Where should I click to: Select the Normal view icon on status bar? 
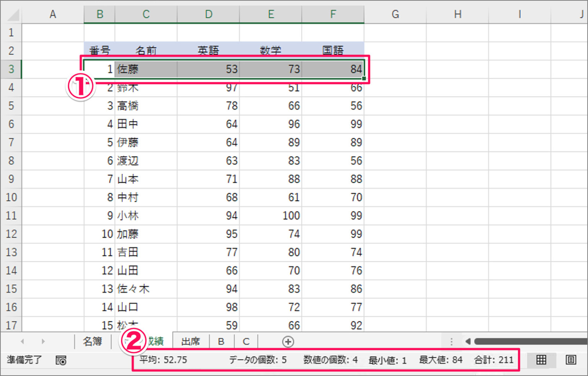541,360
